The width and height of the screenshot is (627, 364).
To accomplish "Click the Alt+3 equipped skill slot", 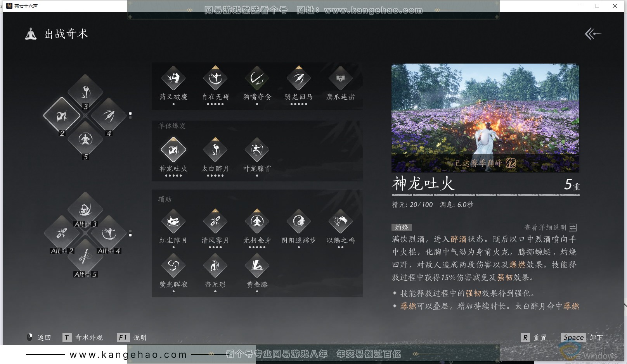I will 85,210.
